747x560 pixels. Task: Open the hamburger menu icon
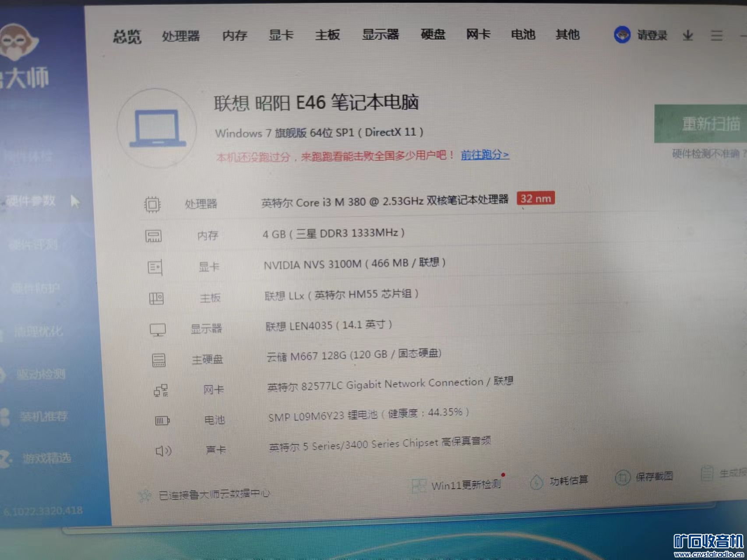click(x=717, y=35)
